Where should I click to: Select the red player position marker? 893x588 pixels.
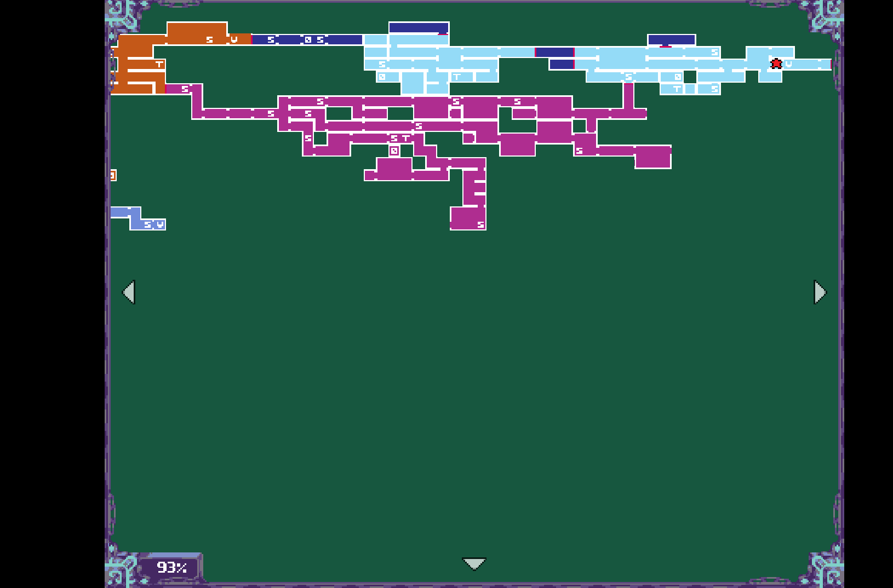pos(776,64)
